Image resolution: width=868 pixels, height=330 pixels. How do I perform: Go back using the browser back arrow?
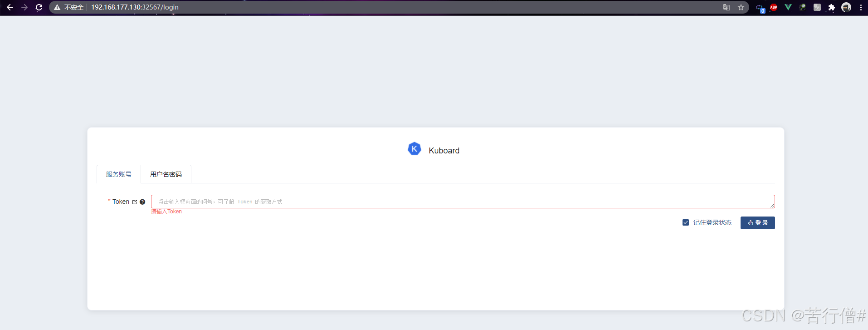pyautogui.click(x=10, y=7)
